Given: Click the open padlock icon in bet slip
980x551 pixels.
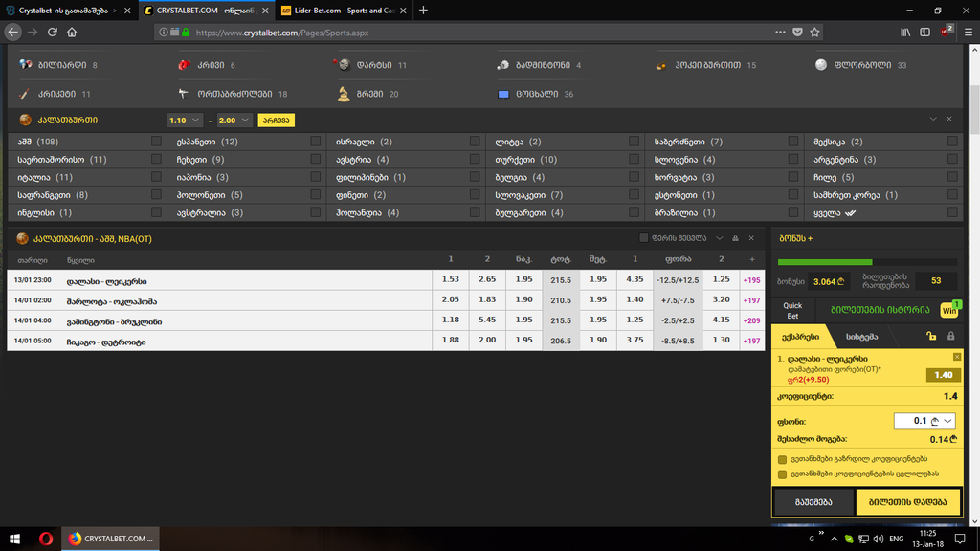Looking at the screenshot, I should pyautogui.click(x=931, y=336).
